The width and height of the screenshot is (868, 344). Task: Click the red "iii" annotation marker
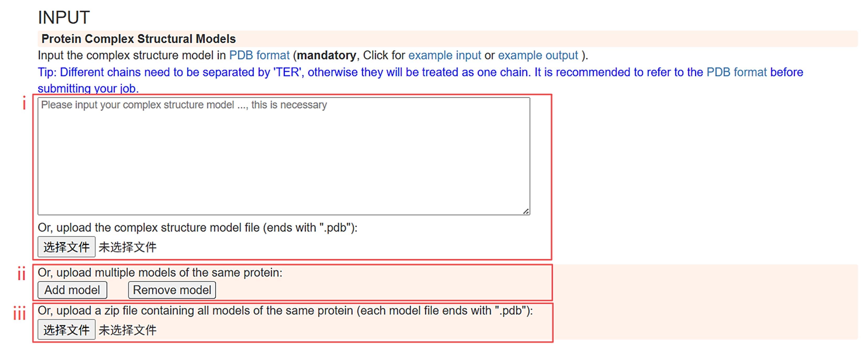[x=19, y=313]
